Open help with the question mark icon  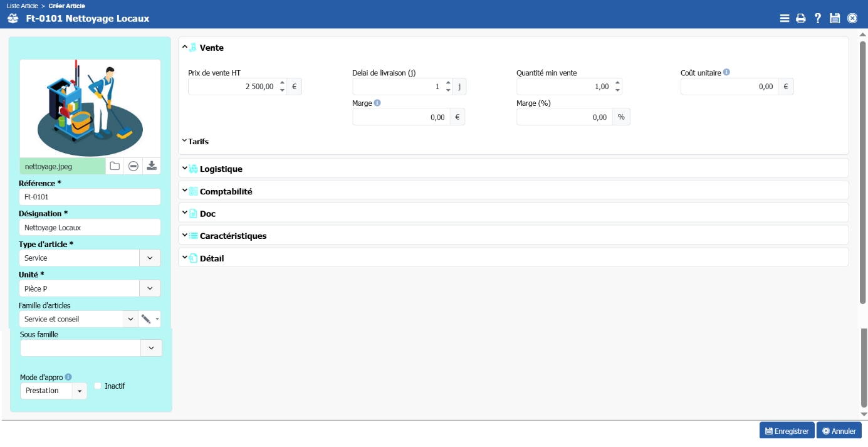pyautogui.click(x=817, y=19)
